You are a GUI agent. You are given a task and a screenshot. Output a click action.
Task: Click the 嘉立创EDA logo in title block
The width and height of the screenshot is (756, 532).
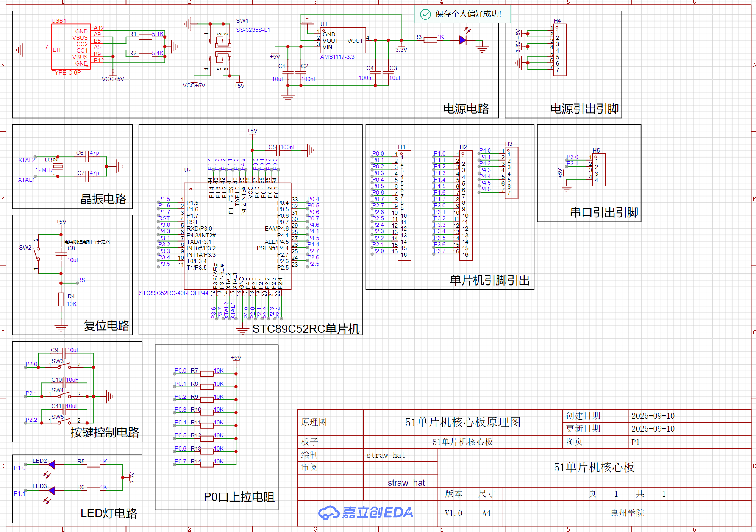point(366,512)
